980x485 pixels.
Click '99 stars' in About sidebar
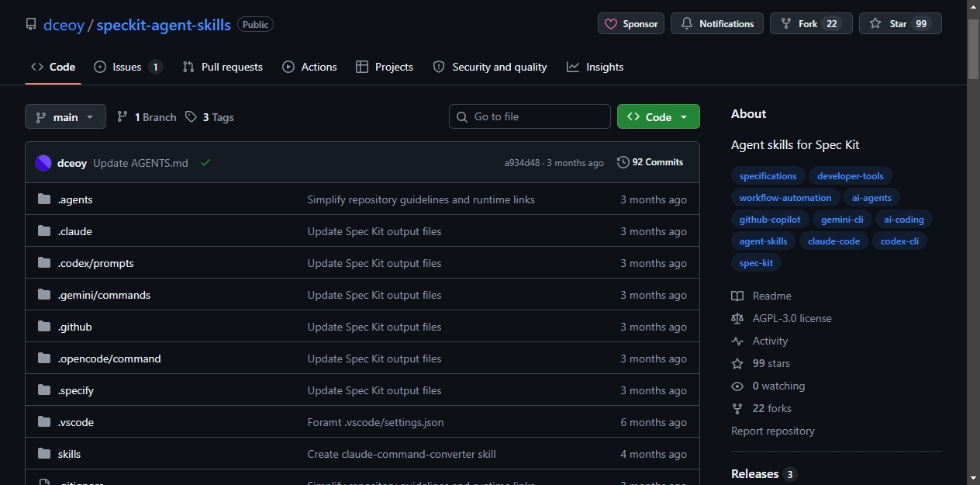point(771,363)
